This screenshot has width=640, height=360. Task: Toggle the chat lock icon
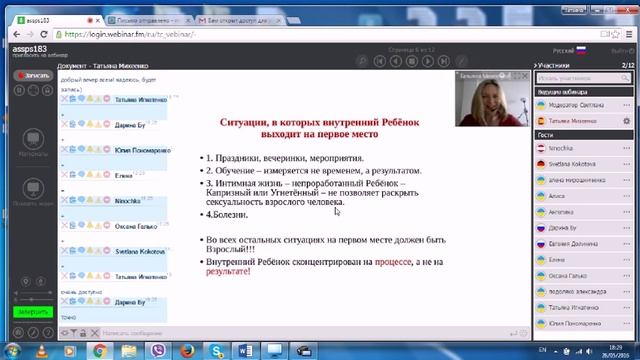click(x=83, y=333)
